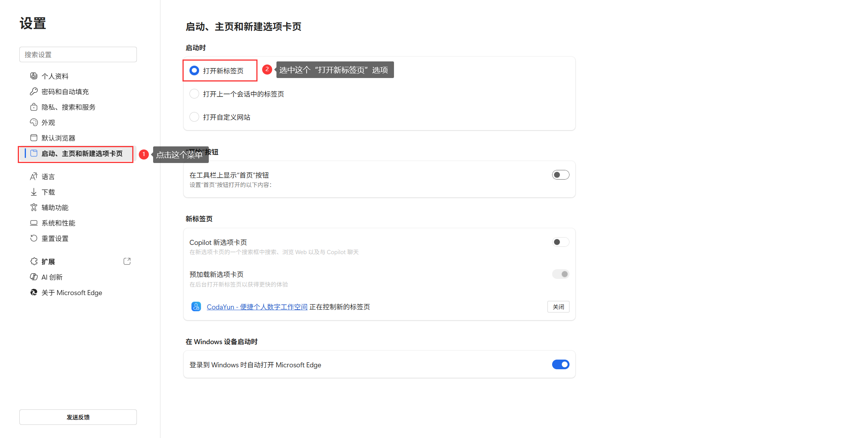The width and height of the screenshot is (868, 438).
Task: Enable the 在工具栏上显示首页按钮 toggle
Action: (x=560, y=175)
